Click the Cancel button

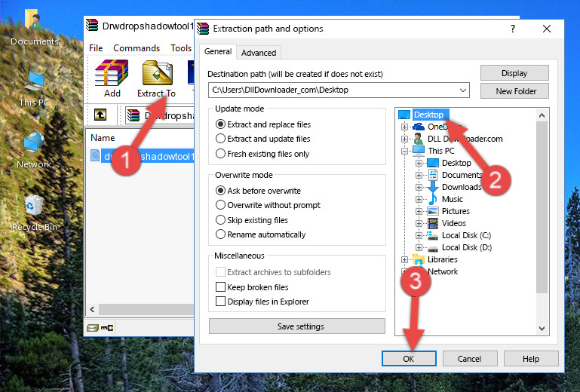click(x=469, y=359)
